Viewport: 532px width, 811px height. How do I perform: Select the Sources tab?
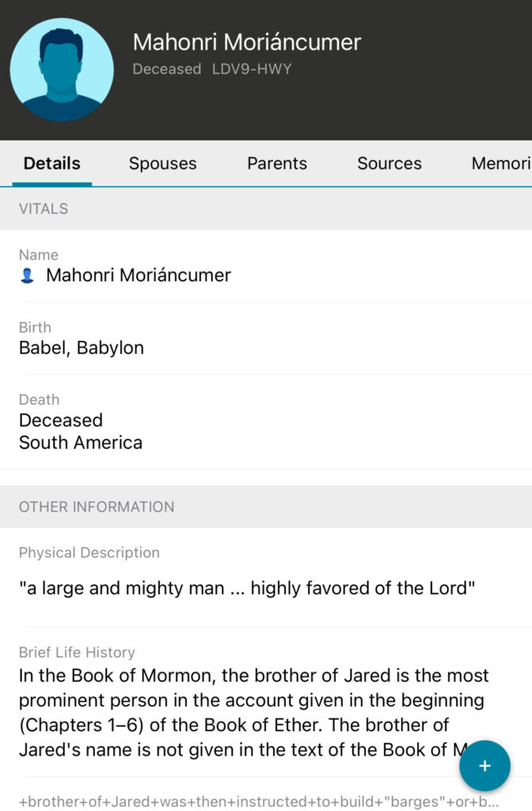click(389, 164)
